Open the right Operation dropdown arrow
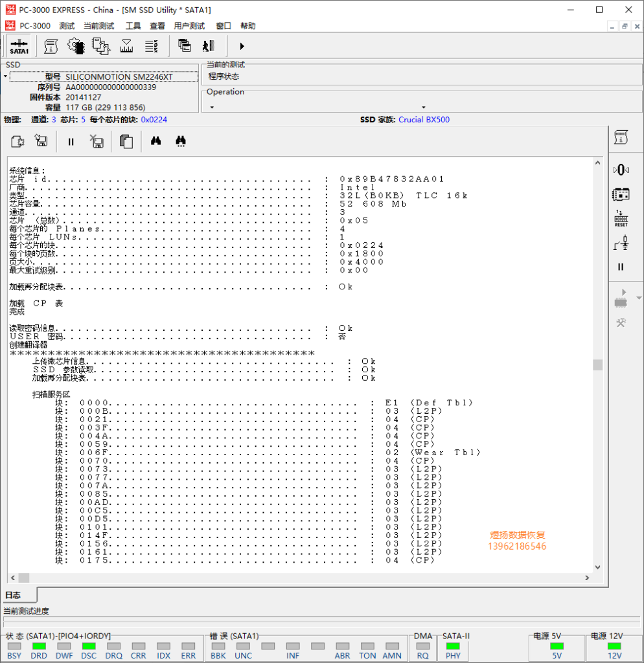Screen dimensions: 644x663 [424, 107]
